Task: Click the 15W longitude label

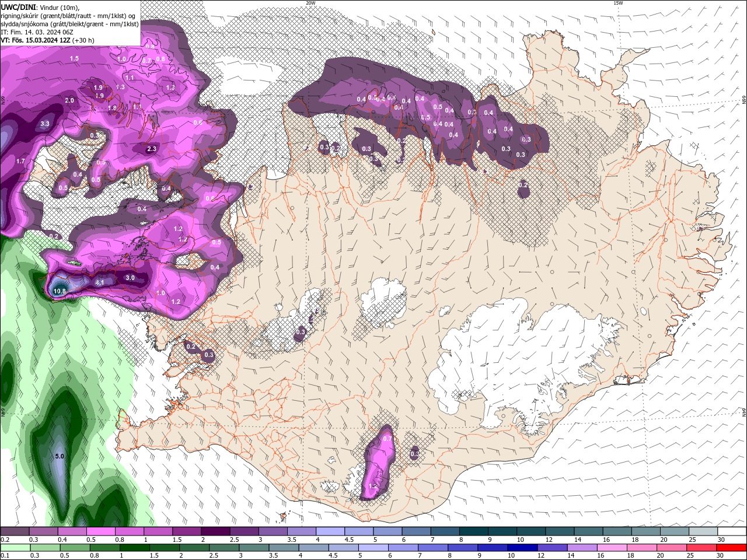Action: point(618,3)
